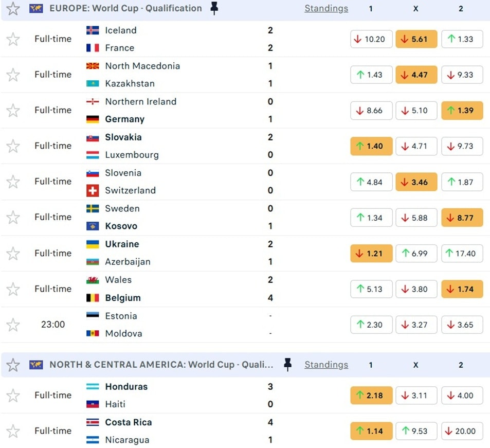
Task: Open Standings for North & Central America
Action: (x=326, y=365)
